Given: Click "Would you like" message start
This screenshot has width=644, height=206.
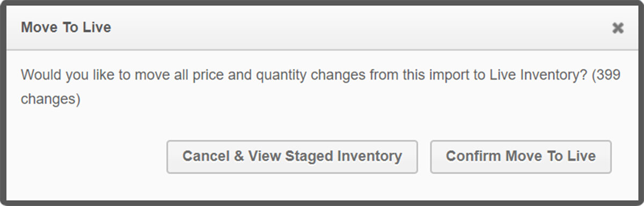Looking at the screenshot, I should point(59,75).
